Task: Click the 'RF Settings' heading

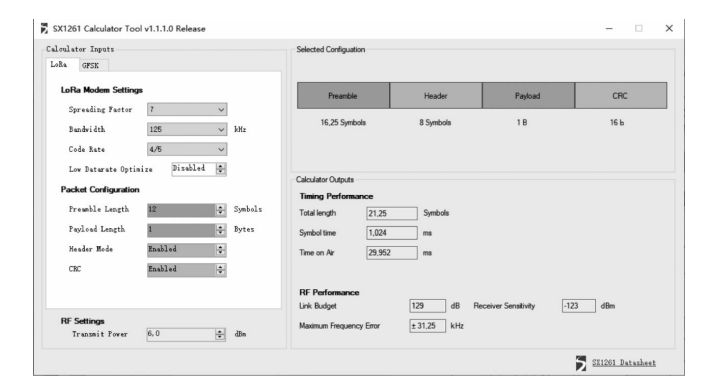Action: click(x=82, y=321)
